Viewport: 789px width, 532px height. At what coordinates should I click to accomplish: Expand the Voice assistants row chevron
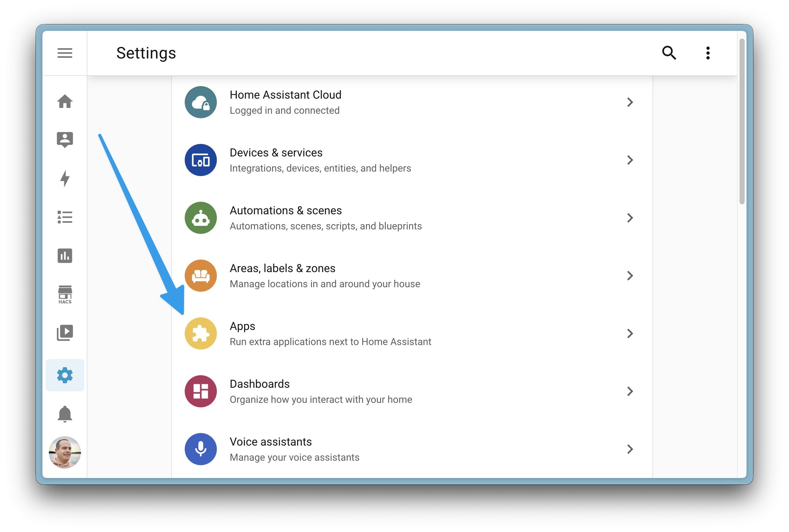630,449
